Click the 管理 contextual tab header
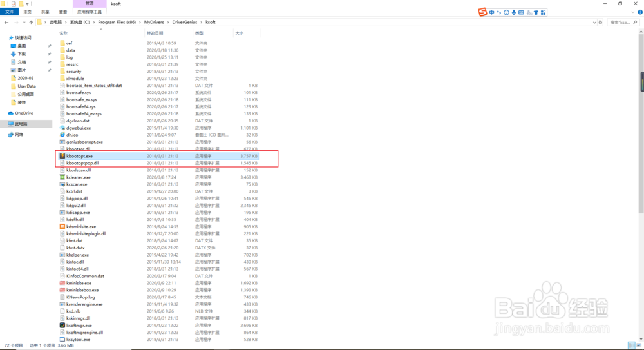Viewport: 644px width, 350px height. [90, 4]
